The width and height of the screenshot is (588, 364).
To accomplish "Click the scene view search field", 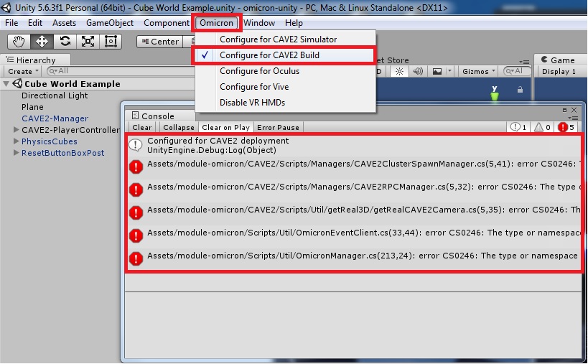I will [x=518, y=71].
